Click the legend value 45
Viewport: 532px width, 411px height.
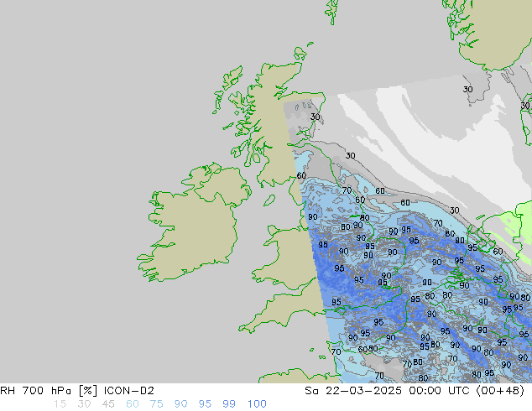pyautogui.click(x=108, y=404)
